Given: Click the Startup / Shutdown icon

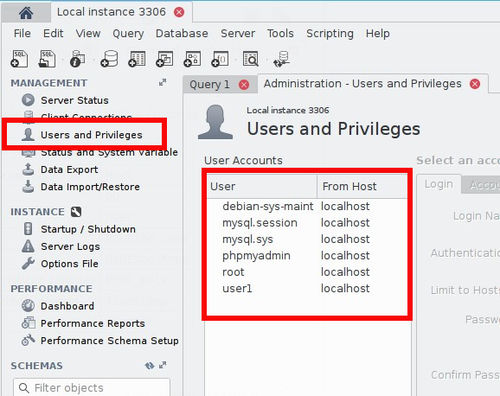Looking at the screenshot, I should point(28,229).
